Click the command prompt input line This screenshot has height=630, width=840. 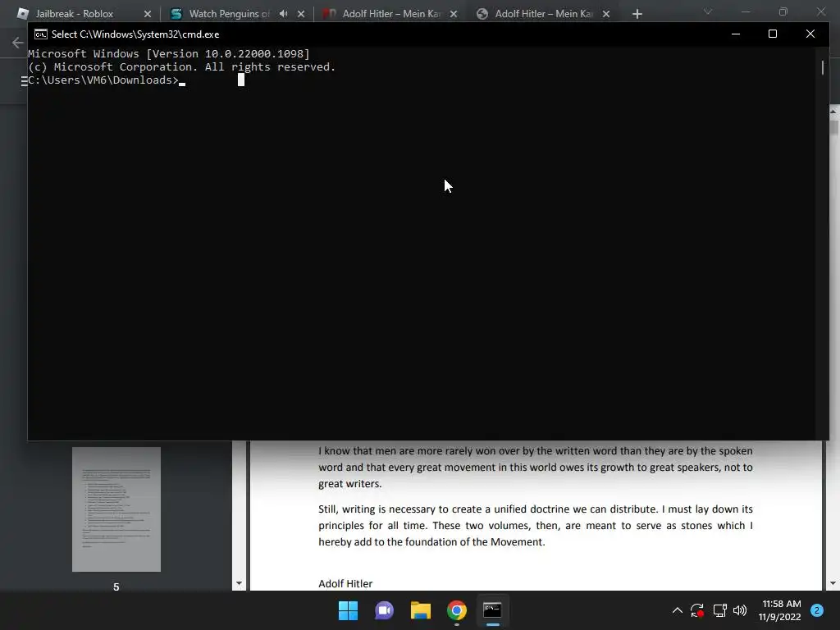pyautogui.click(x=107, y=80)
